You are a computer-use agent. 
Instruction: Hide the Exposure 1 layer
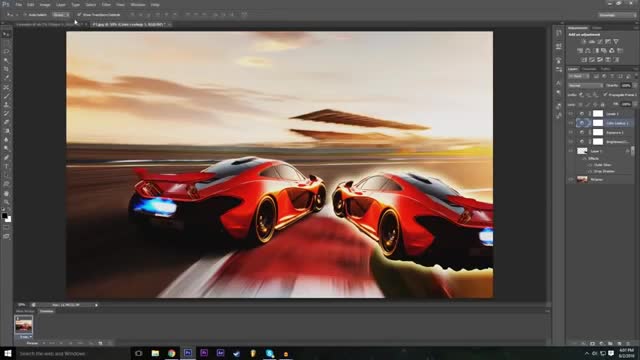(571, 132)
